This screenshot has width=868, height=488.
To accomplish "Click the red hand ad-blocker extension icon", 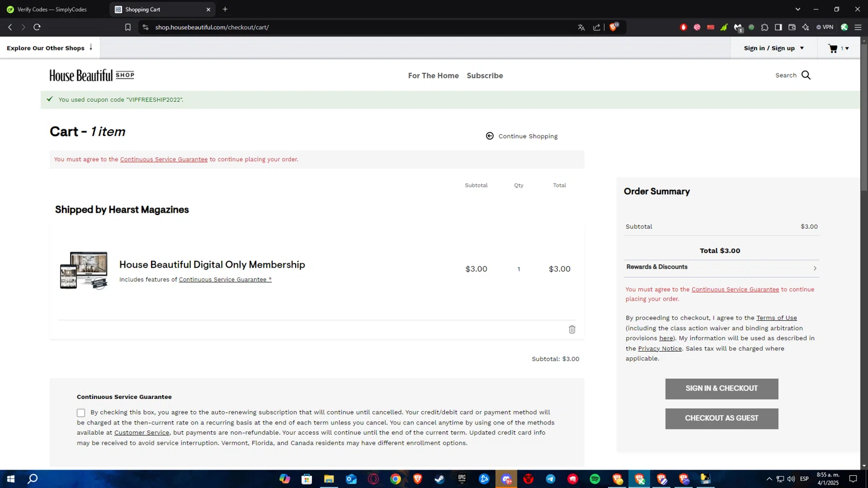I will point(683,27).
